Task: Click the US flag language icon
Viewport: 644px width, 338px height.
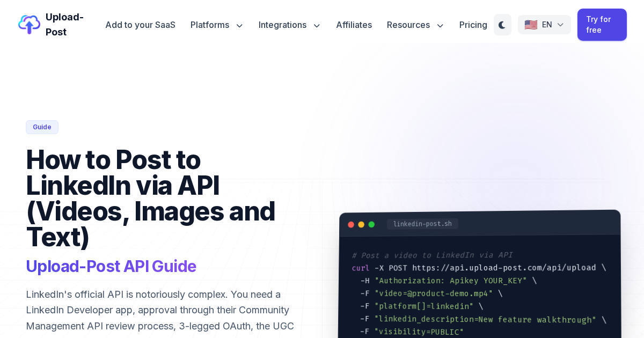Action: (x=531, y=25)
